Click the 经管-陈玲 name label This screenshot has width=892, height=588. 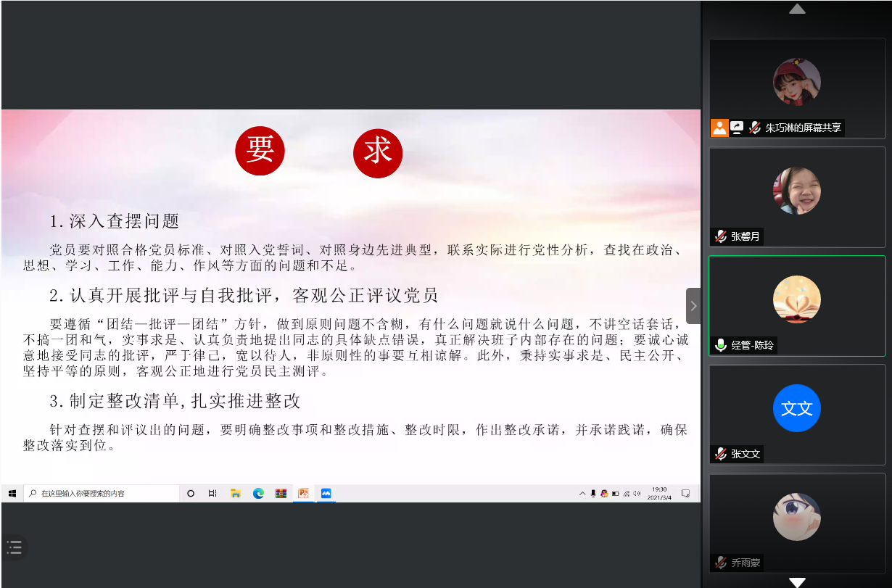(x=751, y=345)
